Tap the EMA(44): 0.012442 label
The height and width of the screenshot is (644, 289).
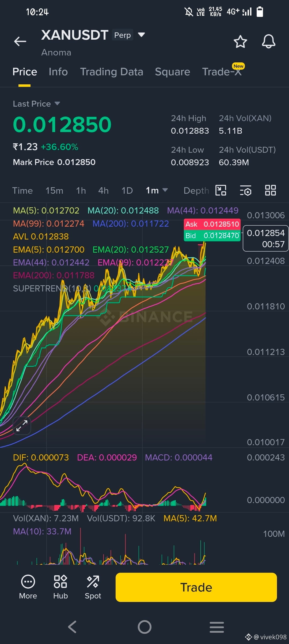point(51,263)
